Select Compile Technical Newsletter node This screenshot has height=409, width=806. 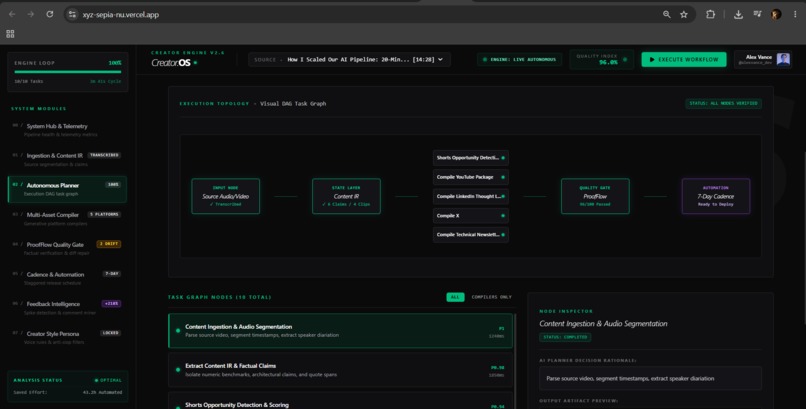click(x=470, y=235)
